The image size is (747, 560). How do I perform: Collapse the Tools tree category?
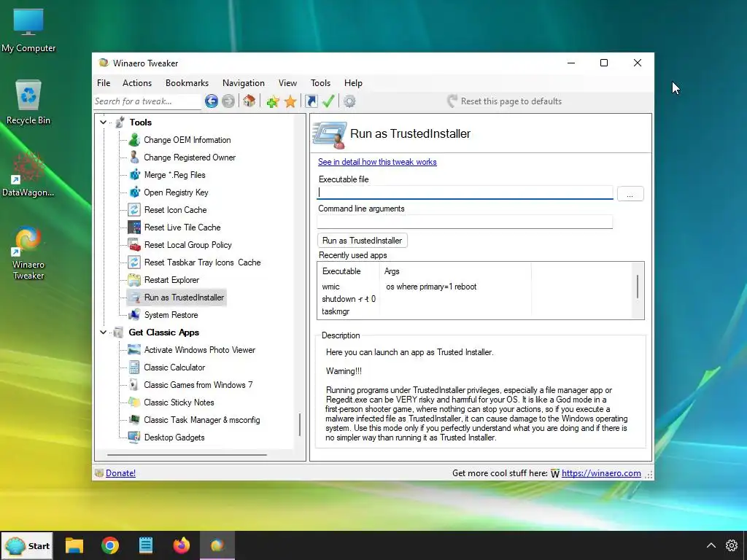point(103,122)
